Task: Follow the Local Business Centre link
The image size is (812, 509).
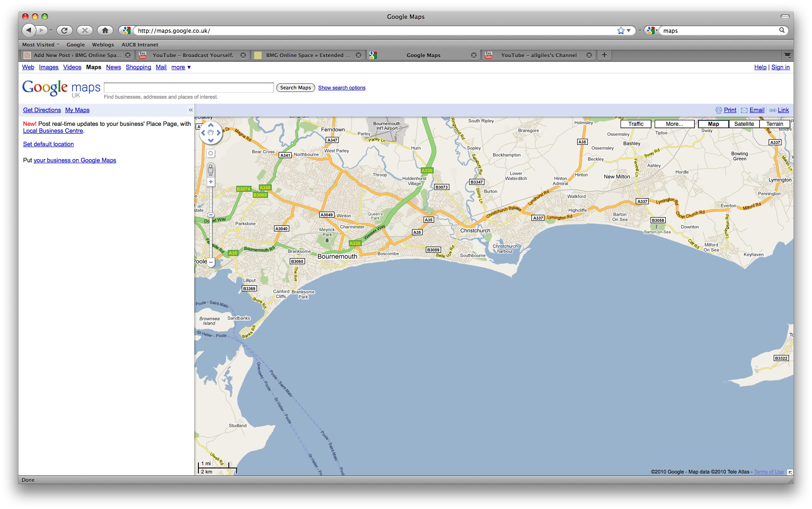Action: [53, 131]
